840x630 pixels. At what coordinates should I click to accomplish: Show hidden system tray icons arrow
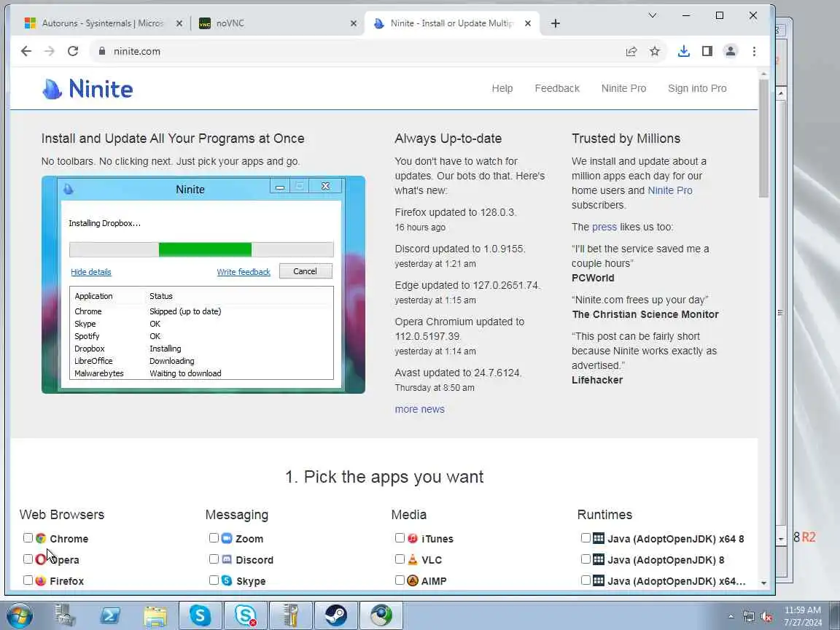click(731, 617)
